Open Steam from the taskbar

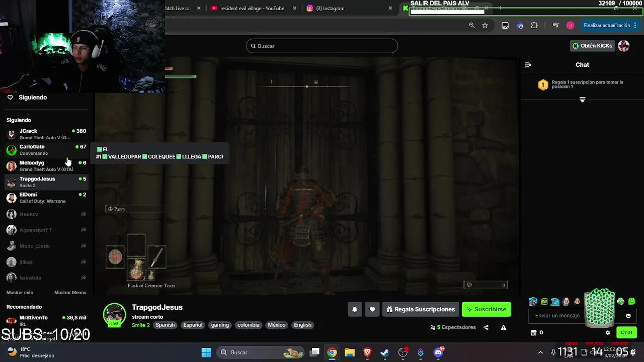(385, 352)
